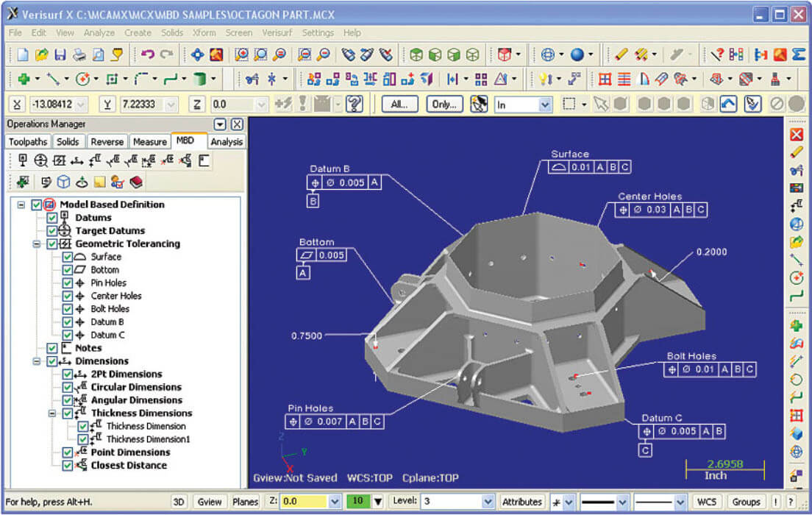Switch to the Toolpaths tab
Screen dimensions: 812x515
[x=28, y=141]
